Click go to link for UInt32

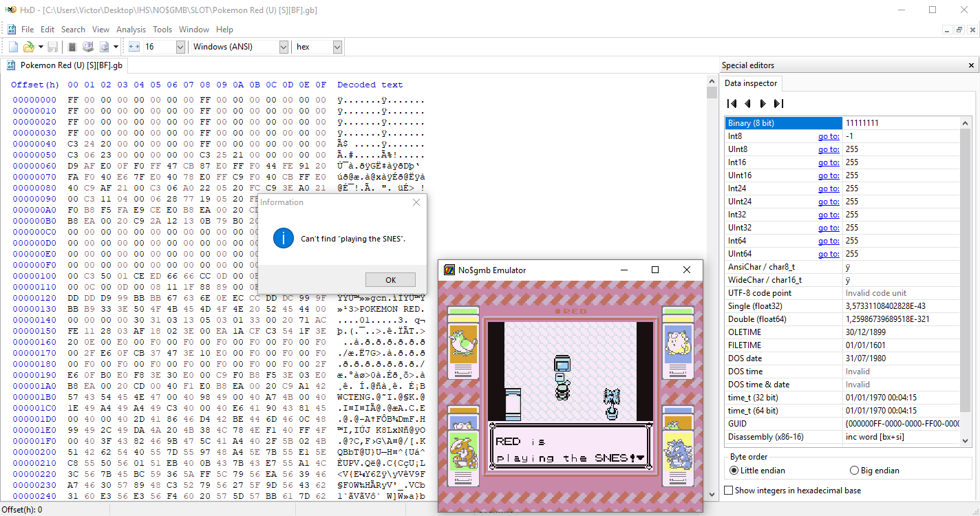click(x=829, y=228)
